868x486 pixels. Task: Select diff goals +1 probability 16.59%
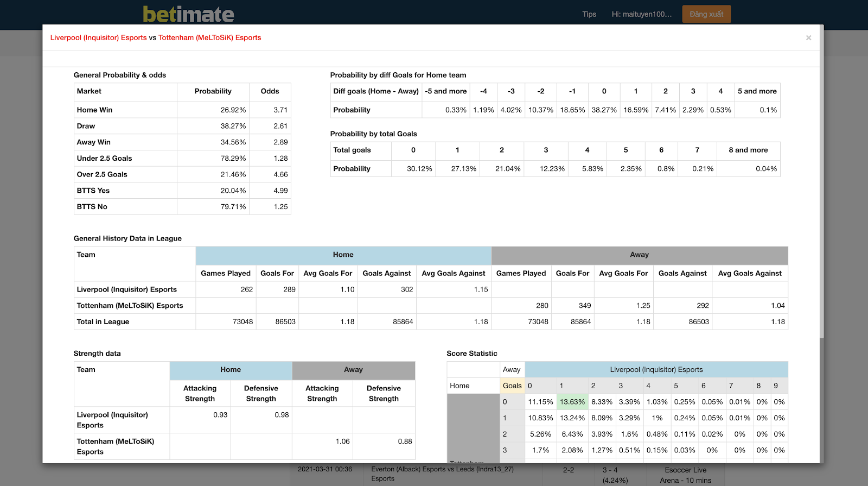[x=636, y=110]
